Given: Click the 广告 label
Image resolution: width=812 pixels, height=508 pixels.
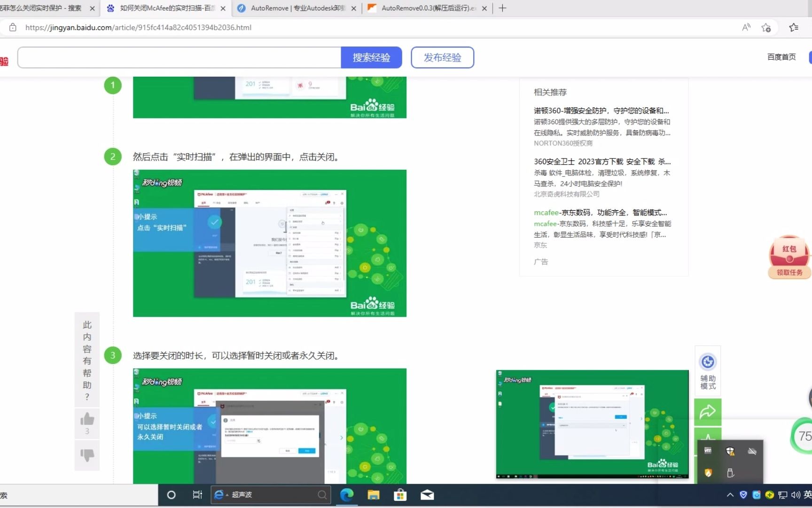Looking at the screenshot, I should pyautogui.click(x=541, y=262).
